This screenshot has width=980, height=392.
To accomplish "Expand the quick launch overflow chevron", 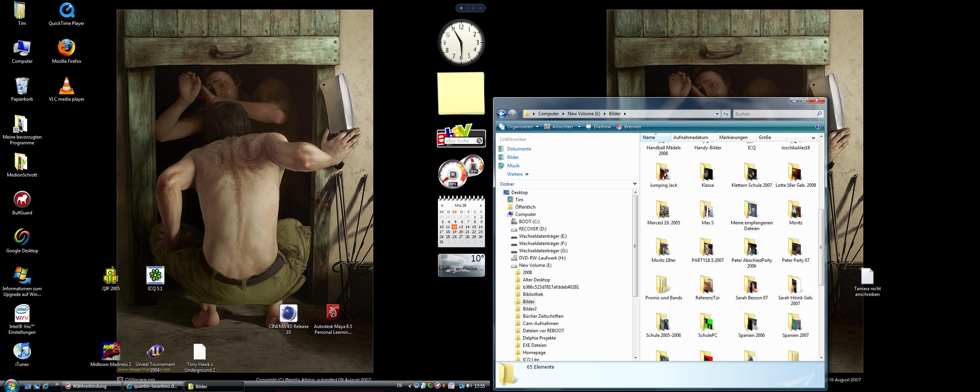I will pos(57,384).
